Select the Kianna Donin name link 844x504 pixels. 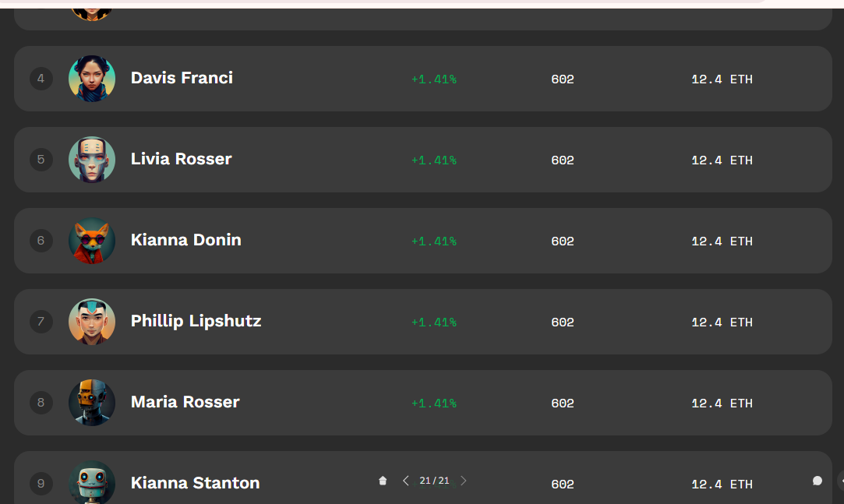(186, 240)
